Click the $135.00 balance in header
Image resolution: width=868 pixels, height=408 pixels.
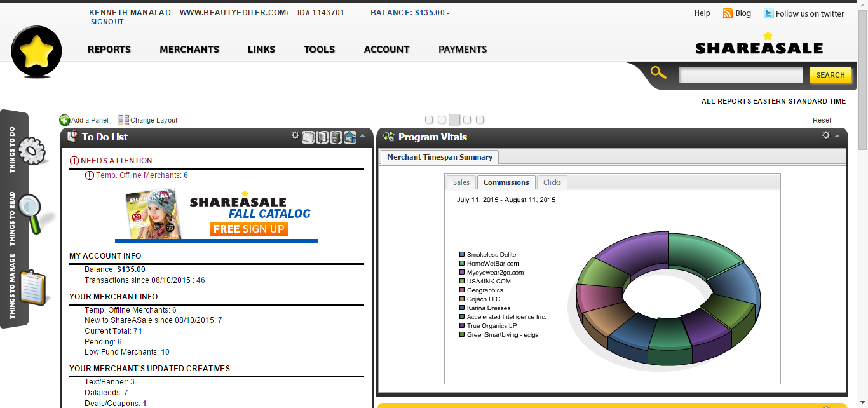click(430, 13)
